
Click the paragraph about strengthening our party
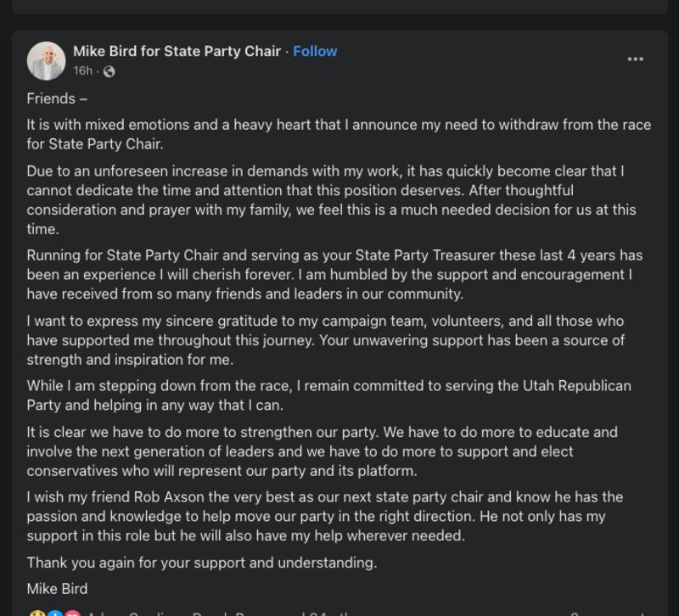(x=322, y=451)
